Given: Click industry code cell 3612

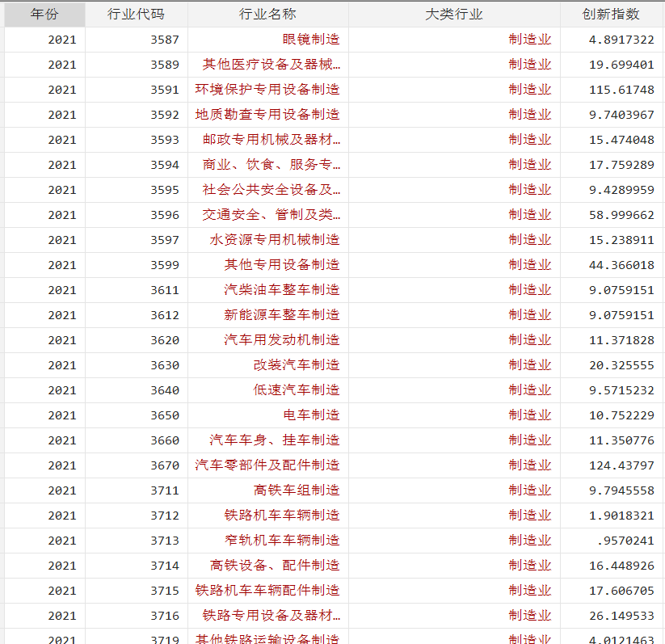Looking at the screenshot, I should coord(136,315).
